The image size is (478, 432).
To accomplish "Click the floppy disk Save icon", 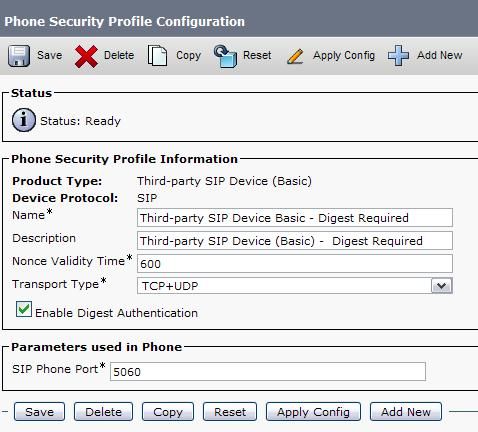I will tap(19, 56).
